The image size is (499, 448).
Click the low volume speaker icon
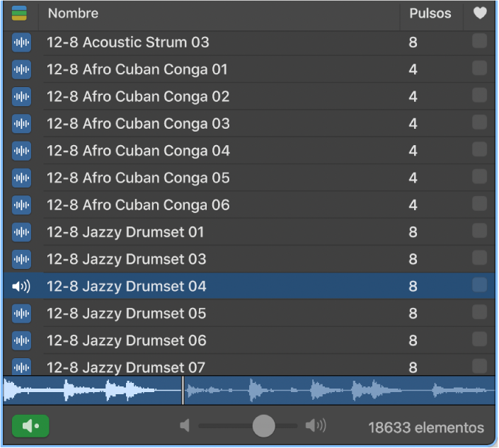[x=185, y=426]
